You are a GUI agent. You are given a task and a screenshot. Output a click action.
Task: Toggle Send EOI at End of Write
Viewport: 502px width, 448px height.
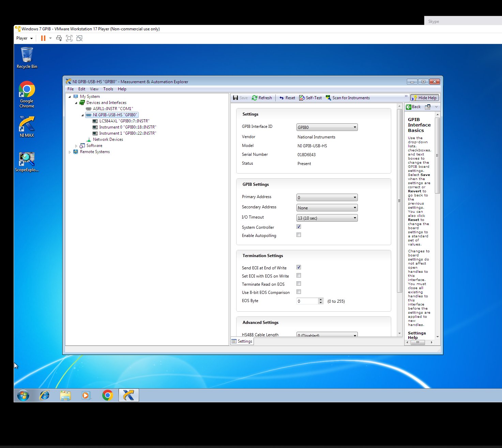click(299, 267)
